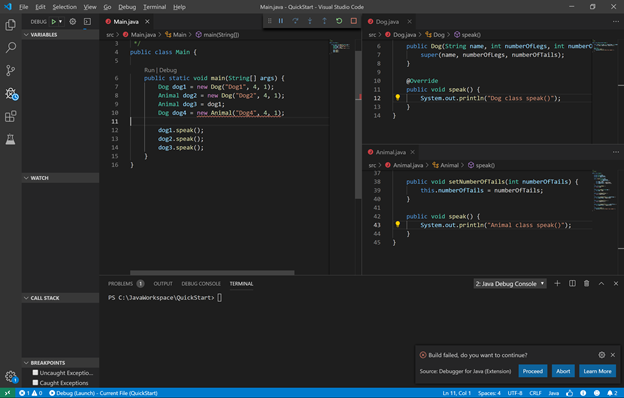The height and width of the screenshot is (398, 624).
Task: Collapse the CALL STACK section
Action: point(60,298)
